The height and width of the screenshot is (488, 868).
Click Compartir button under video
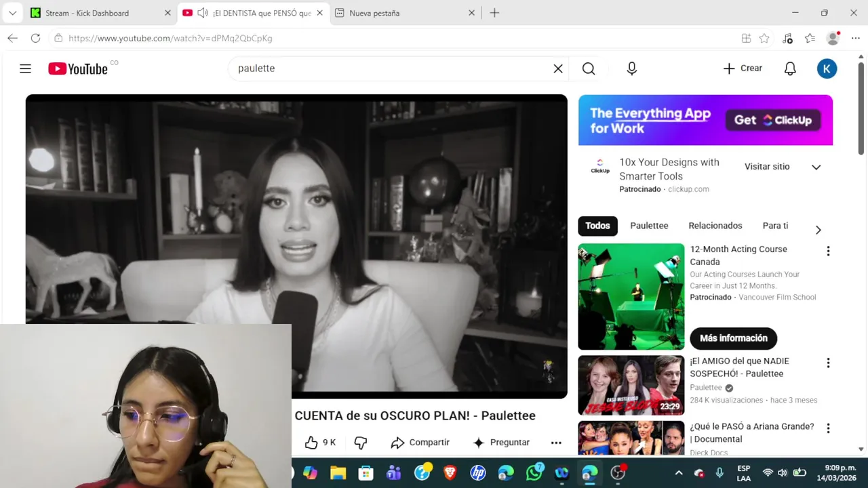click(420, 443)
